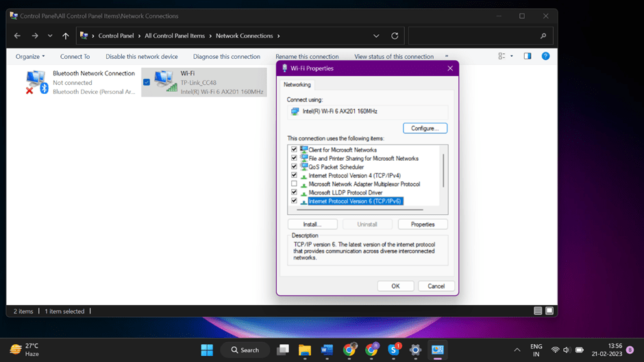Expand the address bar history dropdown

tap(376, 36)
